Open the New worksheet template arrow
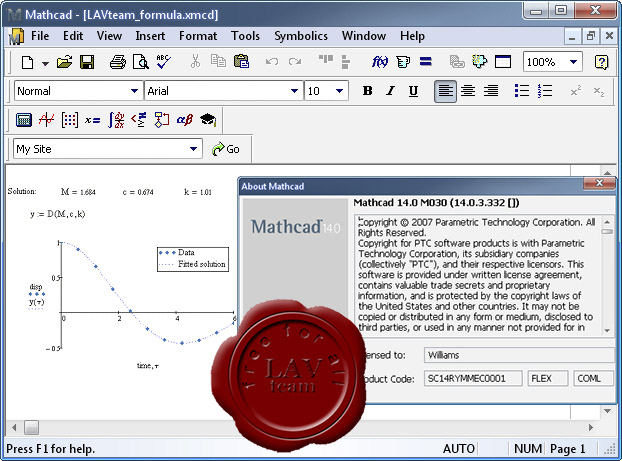The height and width of the screenshot is (461, 622). (x=46, y=63)
